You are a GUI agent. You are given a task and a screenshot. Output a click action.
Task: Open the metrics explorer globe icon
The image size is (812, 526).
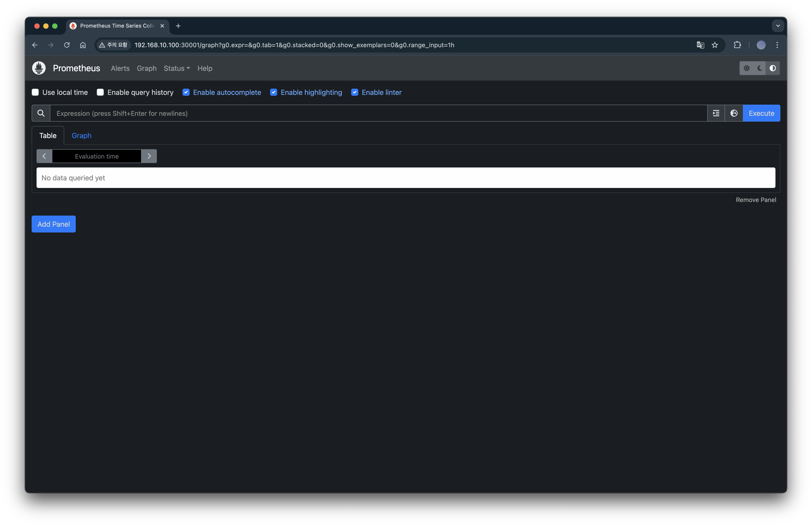coord(734,113)
